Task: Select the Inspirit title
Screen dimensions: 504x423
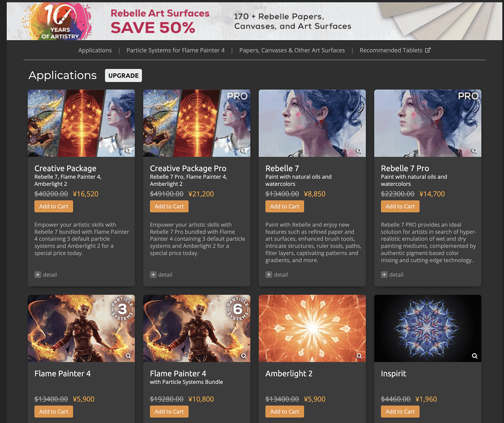Action: click(x=394, y=373)
